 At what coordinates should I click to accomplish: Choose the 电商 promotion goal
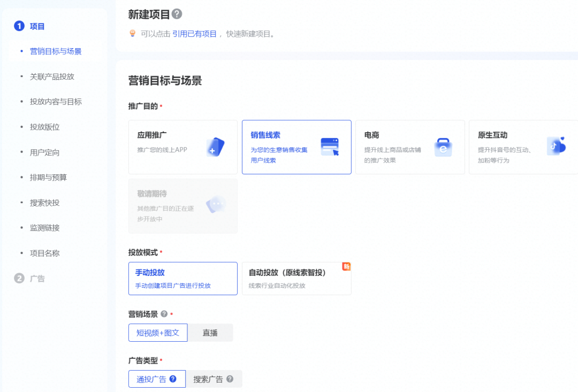coord(410,147)
